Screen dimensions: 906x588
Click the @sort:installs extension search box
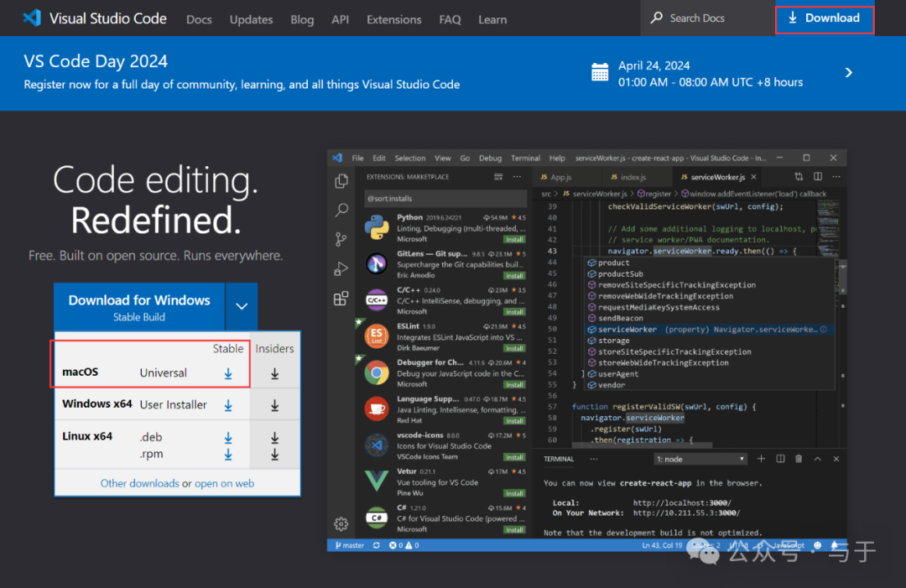[445, 199]
